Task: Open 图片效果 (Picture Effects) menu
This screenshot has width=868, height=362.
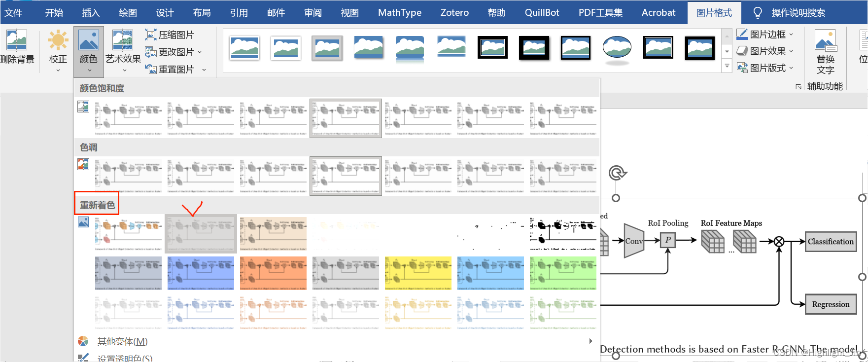Action: [764, 51]
